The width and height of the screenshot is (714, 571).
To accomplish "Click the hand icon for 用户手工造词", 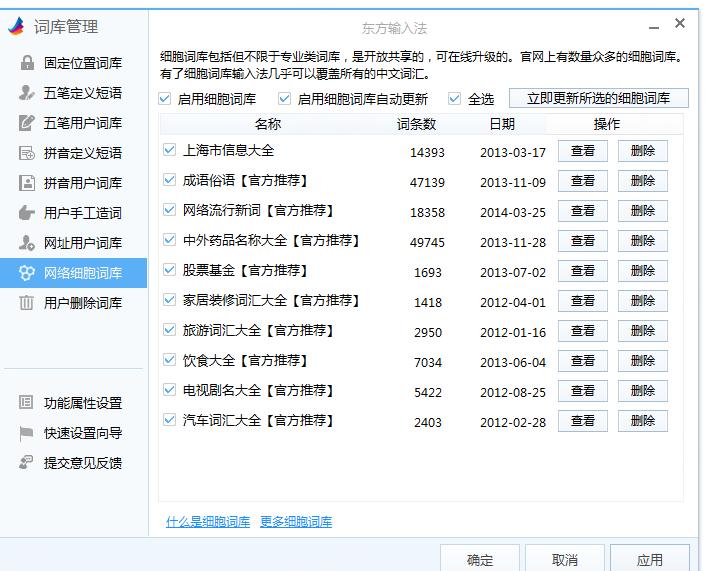I will click(27, 213).
